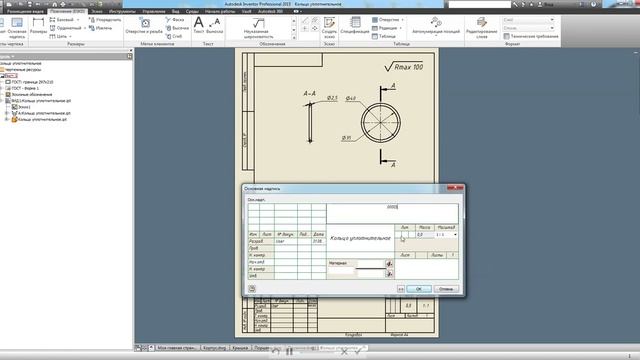Open the Цепь dimension dropdown arrow
This screenshot has width=640, height=360.
click(71, 36)
